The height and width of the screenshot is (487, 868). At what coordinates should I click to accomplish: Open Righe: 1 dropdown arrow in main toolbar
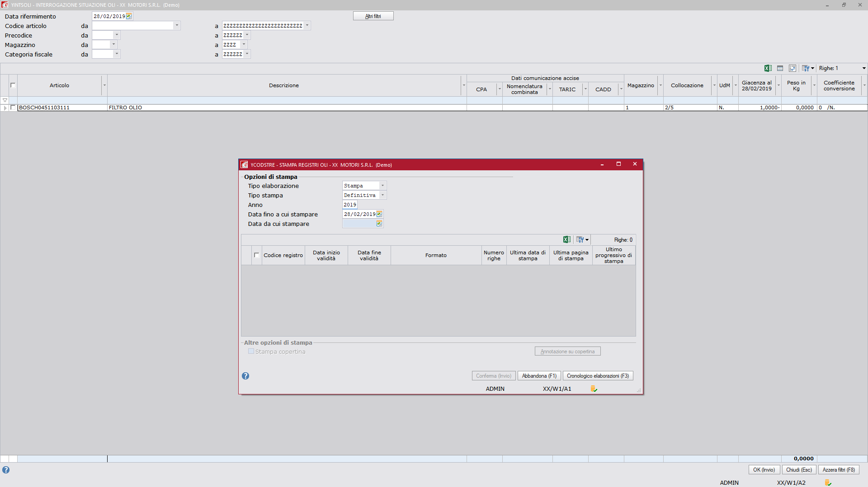(x=863, y=68)
